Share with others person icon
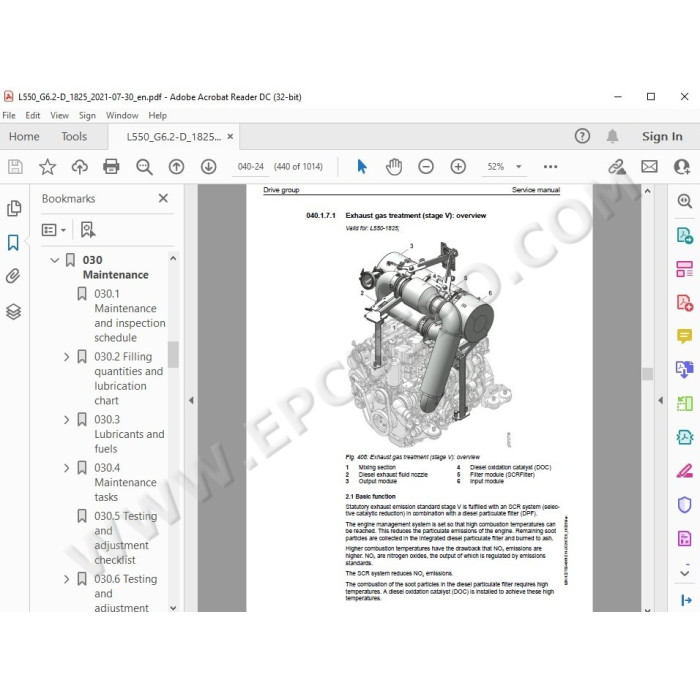Image resolution: width=700 pixels, height=700 pixels. coord(682,167)
